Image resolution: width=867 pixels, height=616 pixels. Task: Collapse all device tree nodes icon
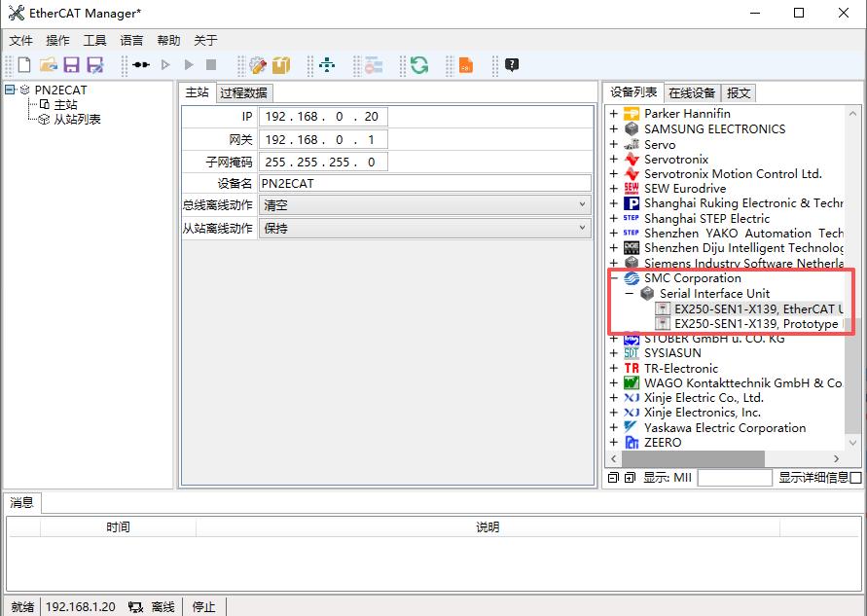(613, 477)
